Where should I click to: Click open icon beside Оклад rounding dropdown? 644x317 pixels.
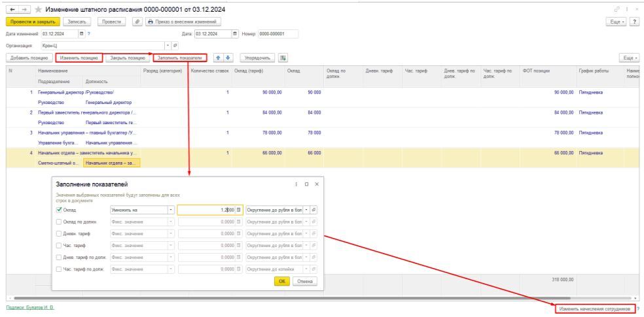(x=313, y=210)
